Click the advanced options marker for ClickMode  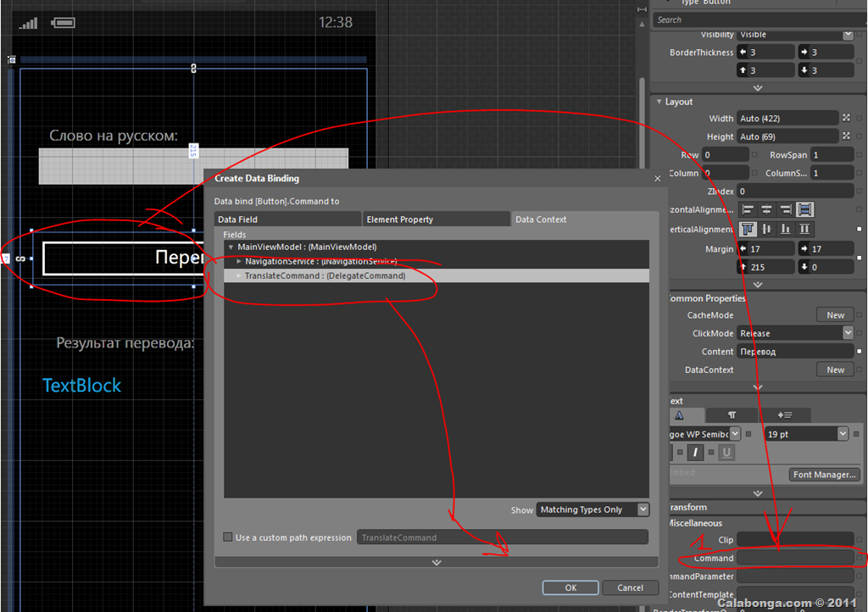pyautogui.click(x=860, y=333)
